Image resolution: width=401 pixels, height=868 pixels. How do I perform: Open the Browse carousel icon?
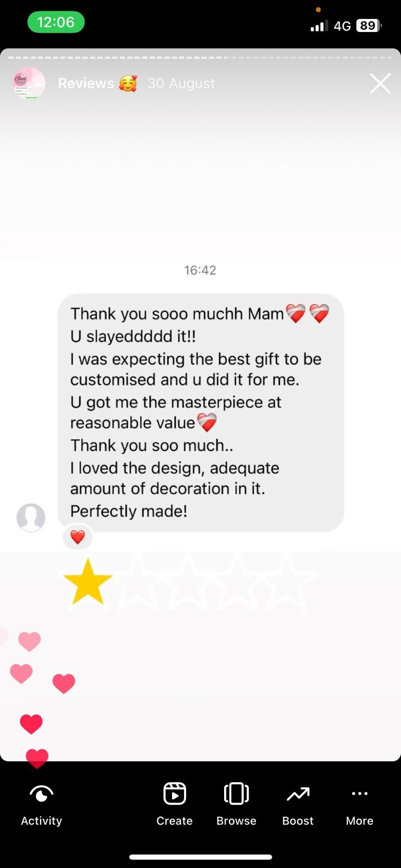click(236, 794)
